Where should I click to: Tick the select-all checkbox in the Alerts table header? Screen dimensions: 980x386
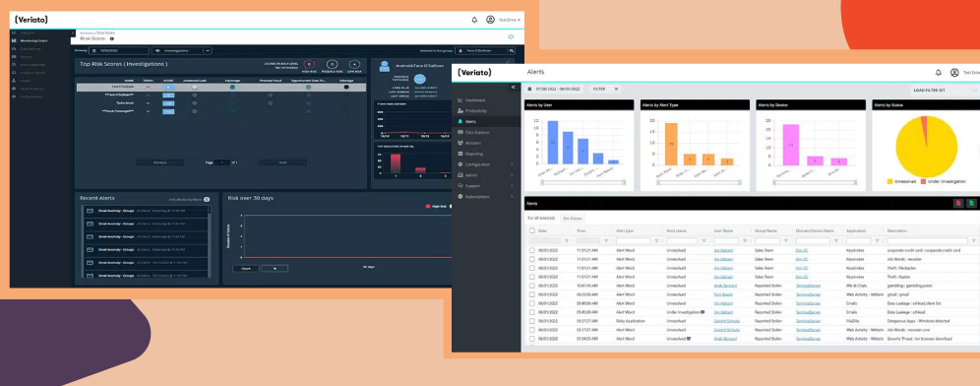click(x=532, y=230)
